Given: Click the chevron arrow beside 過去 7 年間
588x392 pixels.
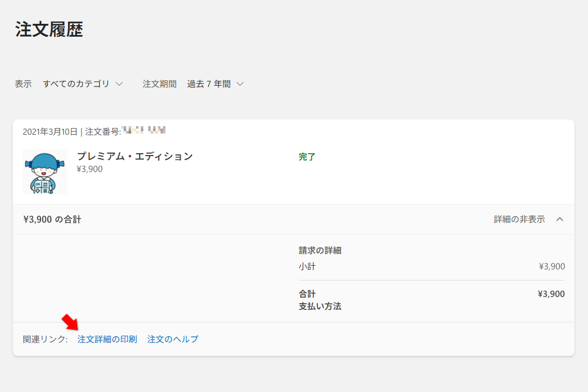Looking at the screenshot, I should pyautogui.click(x=240, y=84).
